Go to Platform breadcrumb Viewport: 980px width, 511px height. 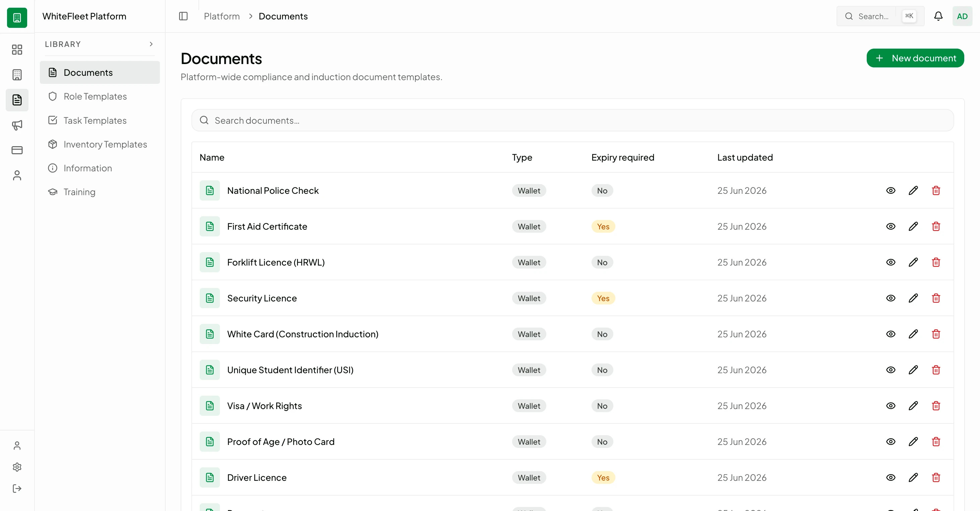pyautogui.click(x=222, y=16)
